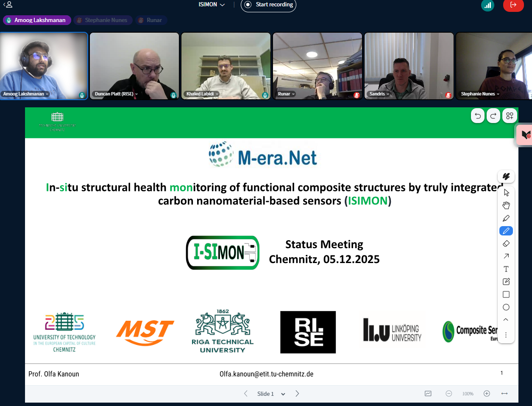Pick the Hand pan tool

pyautogui.click(x=506, y=205)
